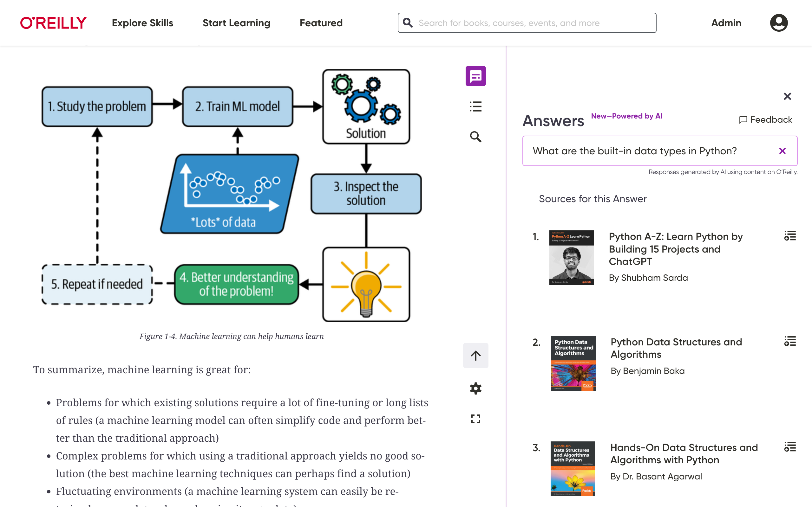Click the O'Reilly logo
Image resolution: width=812 pixels, height=507 pixels.
53,23
